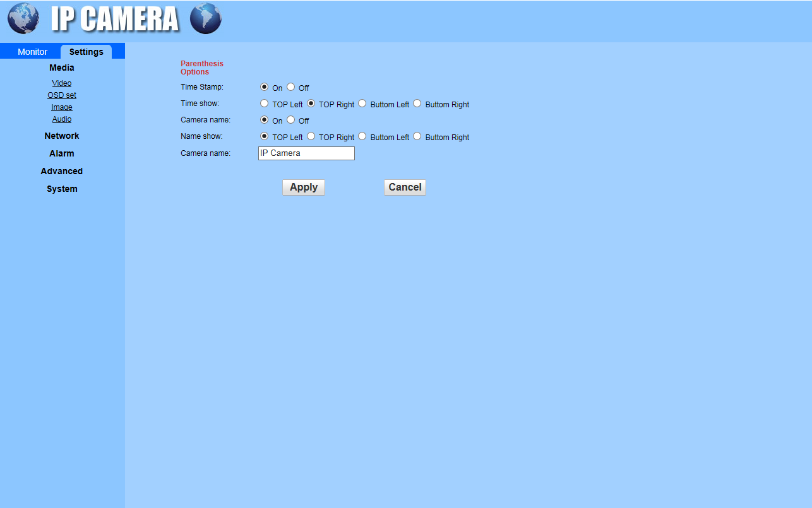
Task: Set Time show to Buttom Left
Action: [x=362, y=103]
